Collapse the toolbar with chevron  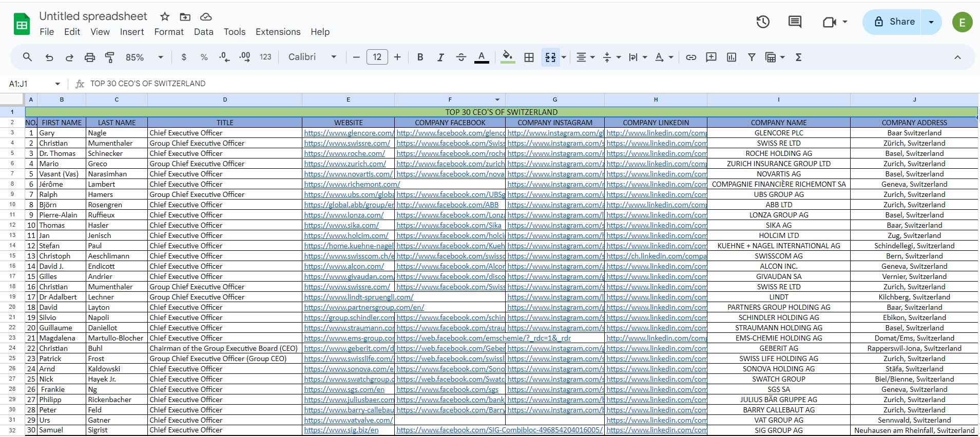point(957,57)
